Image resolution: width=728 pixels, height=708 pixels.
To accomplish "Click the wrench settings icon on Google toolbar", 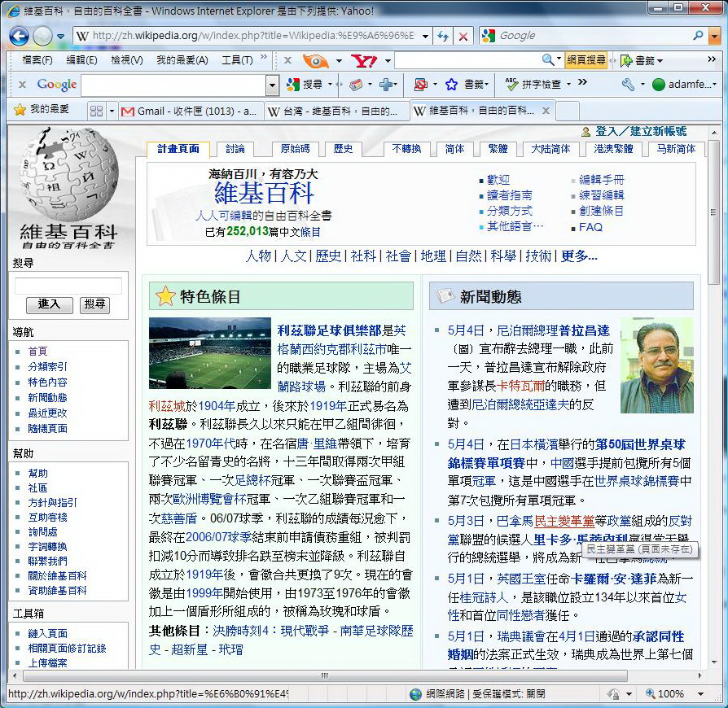I will coord(628,85).
